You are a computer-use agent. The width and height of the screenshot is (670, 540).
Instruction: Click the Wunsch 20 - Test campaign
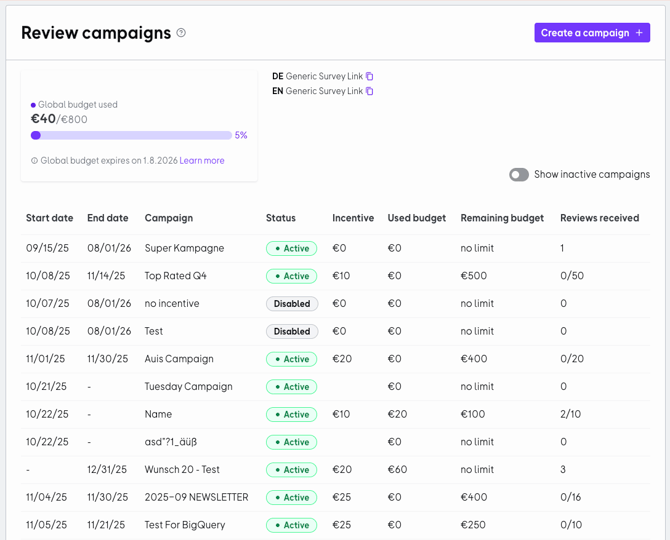pos(182,470)
